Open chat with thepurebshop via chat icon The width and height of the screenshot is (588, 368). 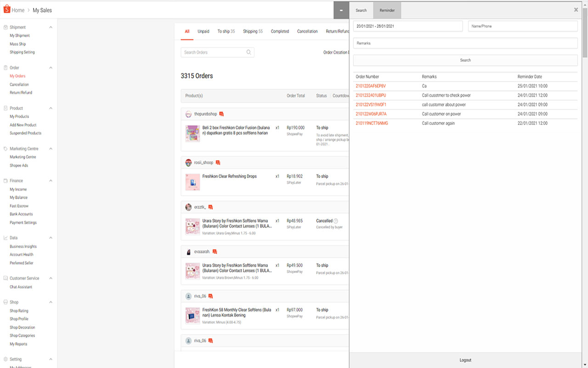pos(222,114)
